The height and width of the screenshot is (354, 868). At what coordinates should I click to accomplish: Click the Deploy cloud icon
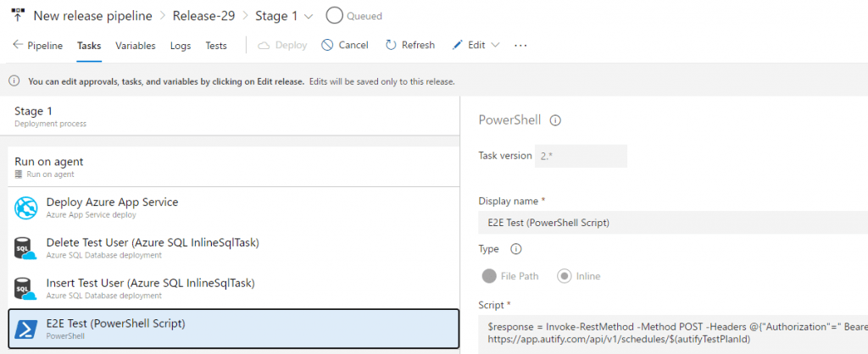click(x=264, y=46)
